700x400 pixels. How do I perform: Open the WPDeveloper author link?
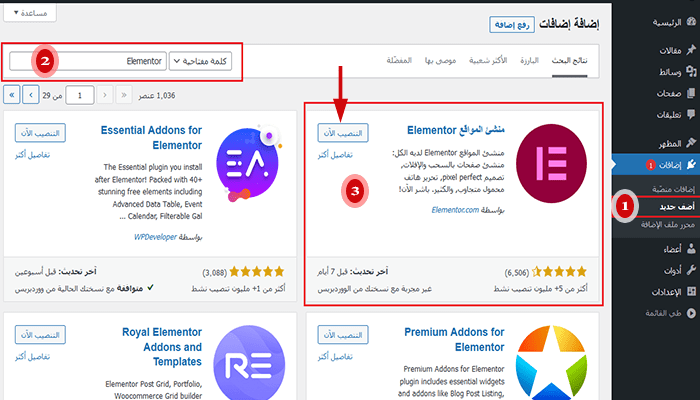click(155, 237)
